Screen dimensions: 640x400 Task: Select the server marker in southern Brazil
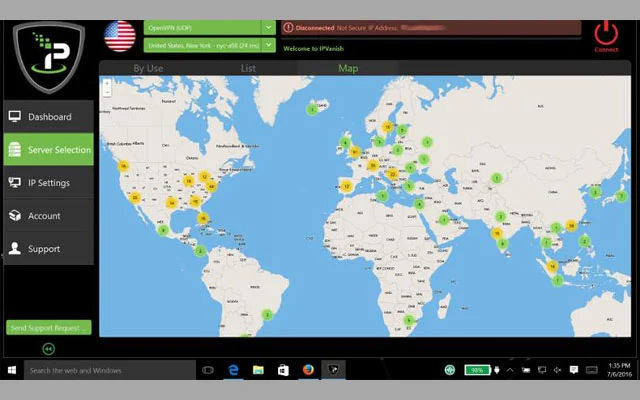(x=267, y=315)
